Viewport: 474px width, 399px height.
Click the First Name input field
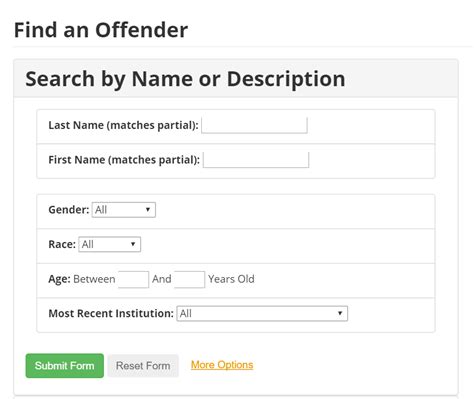tap(256, 160)
